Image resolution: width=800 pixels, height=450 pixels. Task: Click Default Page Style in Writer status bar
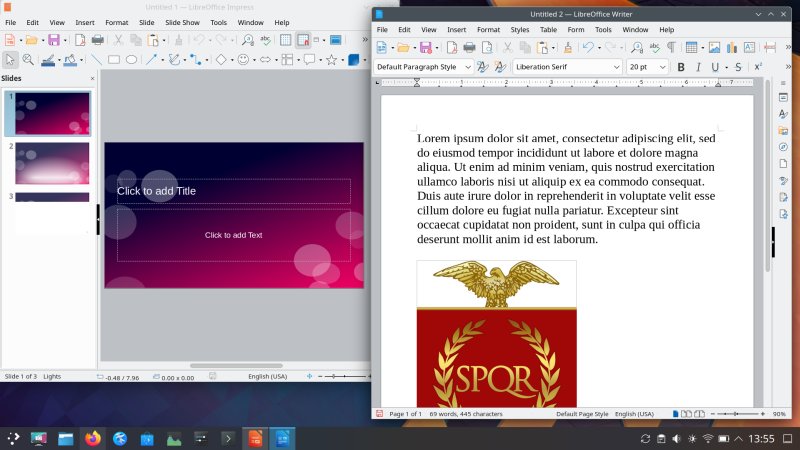tap(582, 414)
